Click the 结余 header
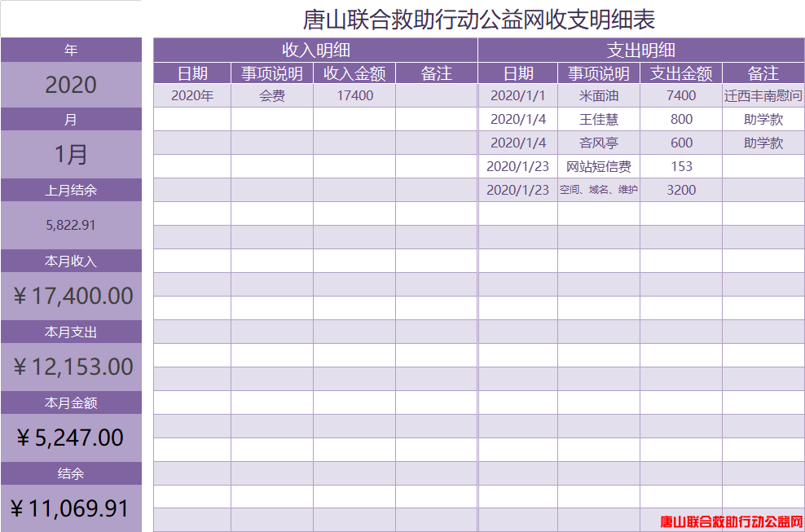 [71, 473]
